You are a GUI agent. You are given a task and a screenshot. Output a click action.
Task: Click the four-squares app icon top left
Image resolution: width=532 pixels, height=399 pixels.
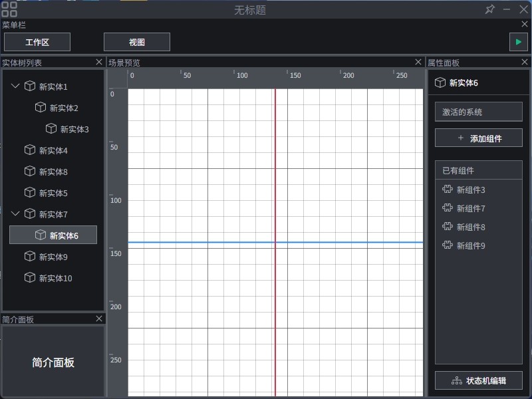coord(9,9)
